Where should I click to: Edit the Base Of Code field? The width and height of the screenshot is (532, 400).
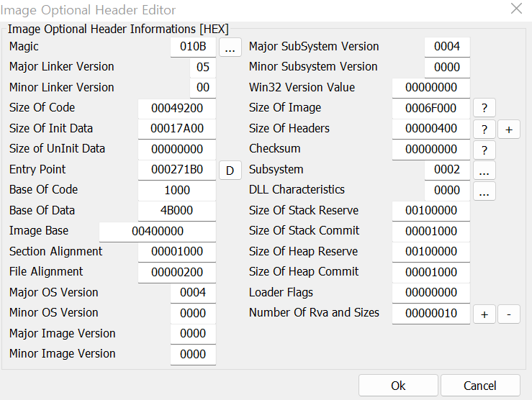[177, 191]
